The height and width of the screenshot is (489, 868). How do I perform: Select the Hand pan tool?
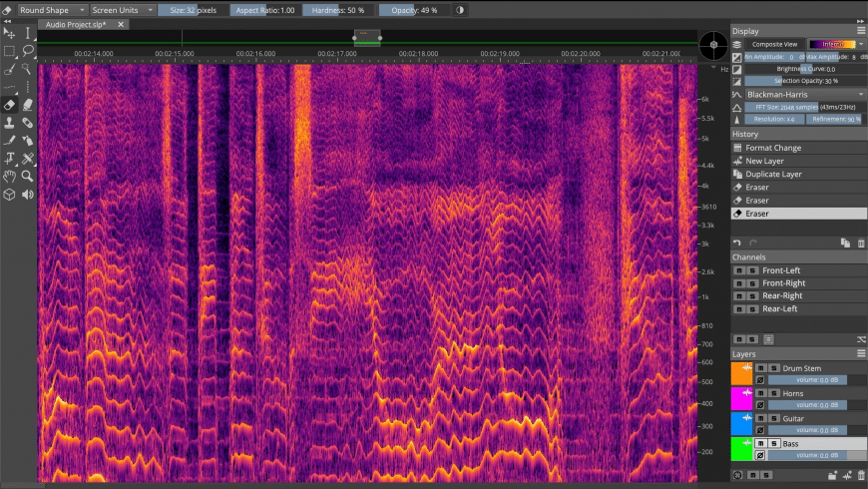[x=9, y=176]
